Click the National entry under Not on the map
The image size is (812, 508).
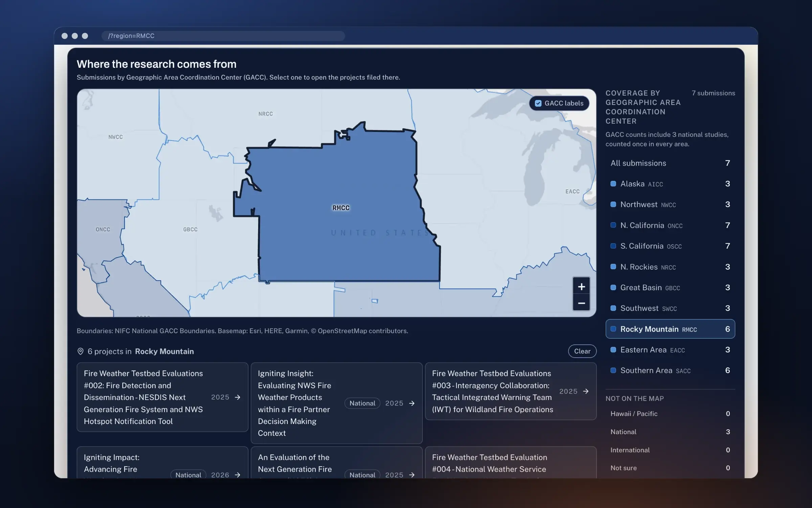670,432
